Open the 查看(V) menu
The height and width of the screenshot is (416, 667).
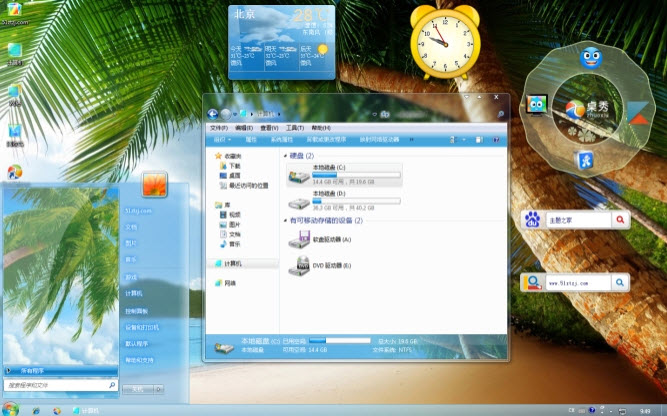click(x=269, y=128)
